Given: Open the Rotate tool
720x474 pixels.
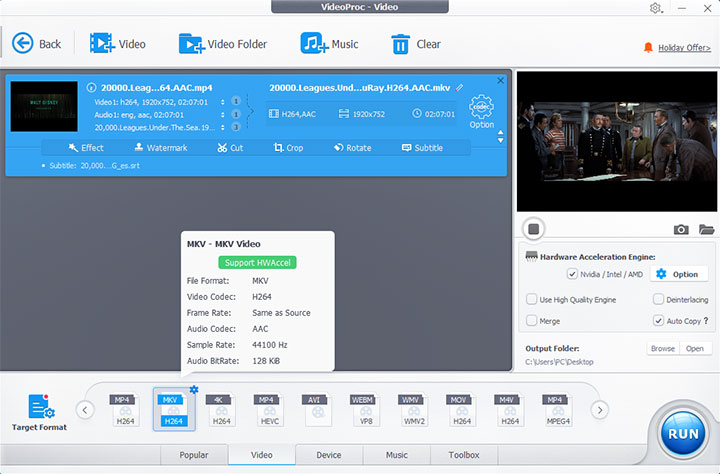Looking at the screenshot, I should point(353,148).
